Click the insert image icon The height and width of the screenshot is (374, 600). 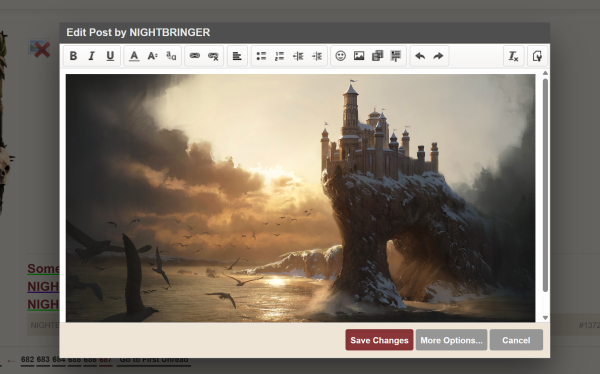tap(359, 56)
